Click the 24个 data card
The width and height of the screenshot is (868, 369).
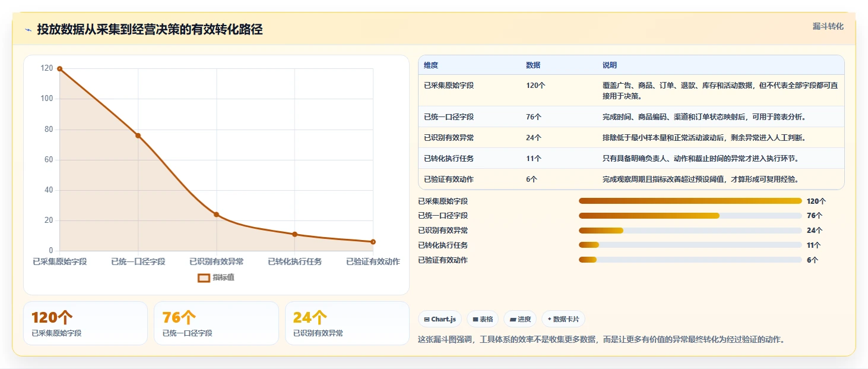tap(347, 323)
